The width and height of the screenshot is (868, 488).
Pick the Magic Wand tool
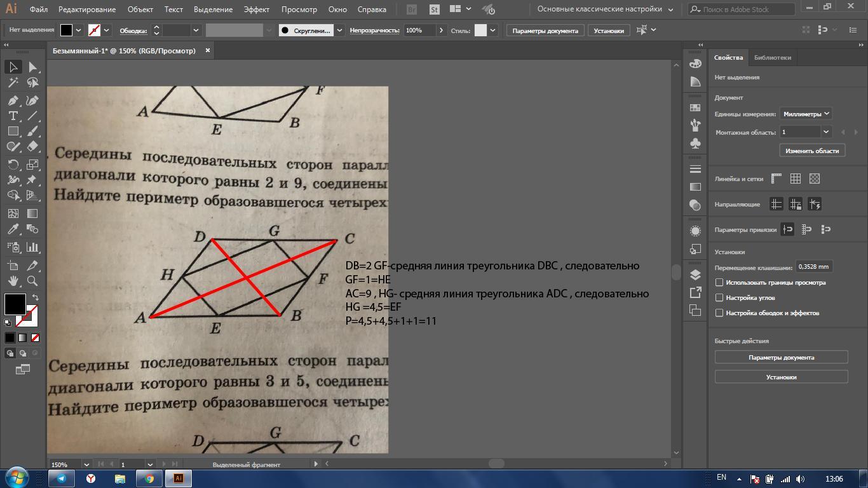click(13, 83)
